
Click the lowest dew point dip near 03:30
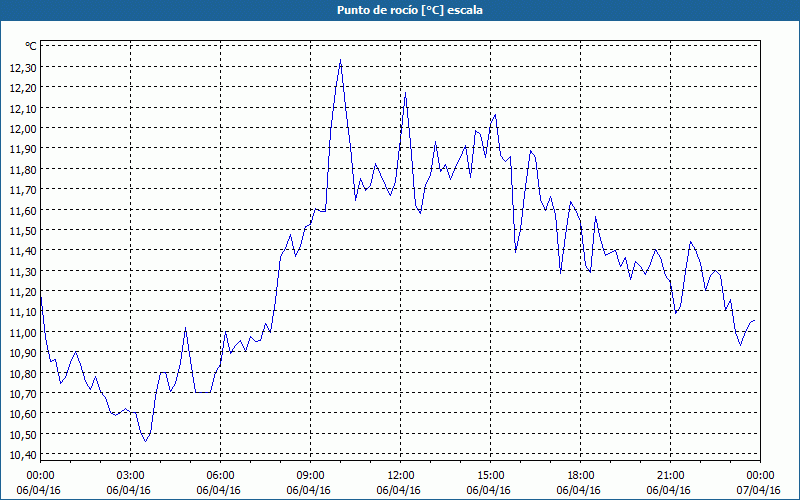pos(145,441)
